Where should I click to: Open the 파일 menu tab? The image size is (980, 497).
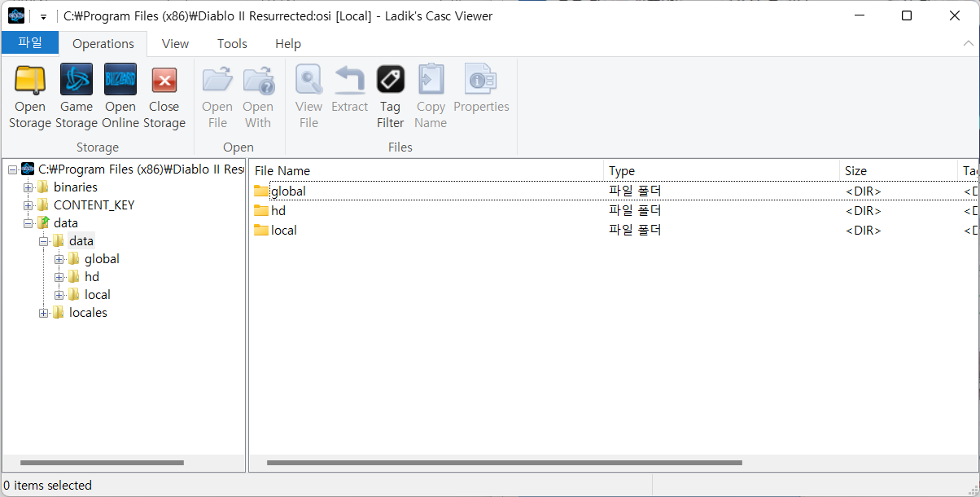[30, 43]
